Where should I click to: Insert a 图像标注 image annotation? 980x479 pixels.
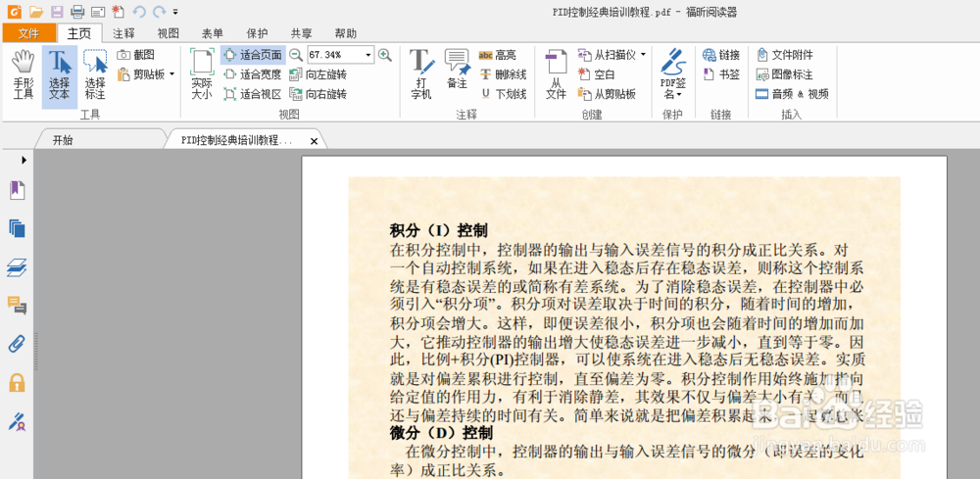pyautogui.click(x=785, y=75)
